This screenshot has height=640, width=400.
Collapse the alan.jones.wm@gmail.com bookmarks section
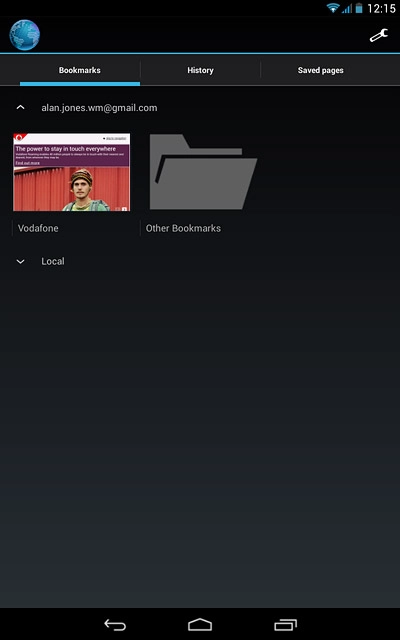20,108
